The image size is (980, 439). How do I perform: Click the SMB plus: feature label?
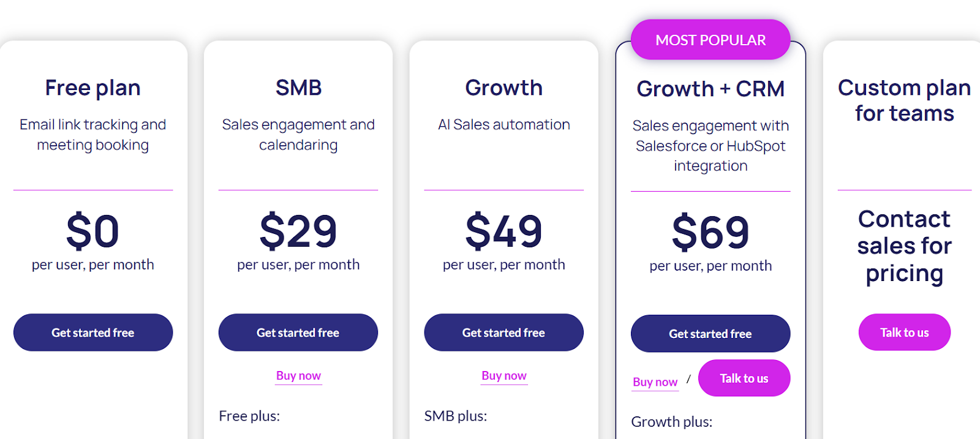point(454,416)
